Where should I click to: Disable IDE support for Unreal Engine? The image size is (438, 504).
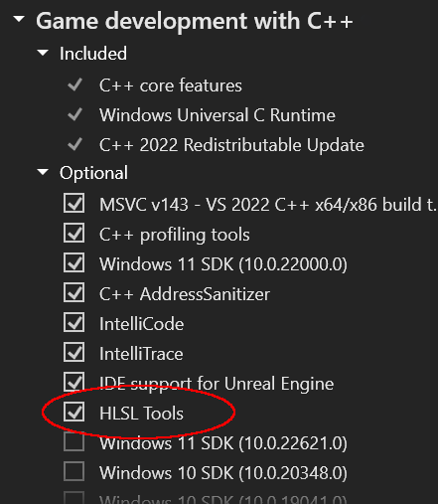[x=73, y=382]
